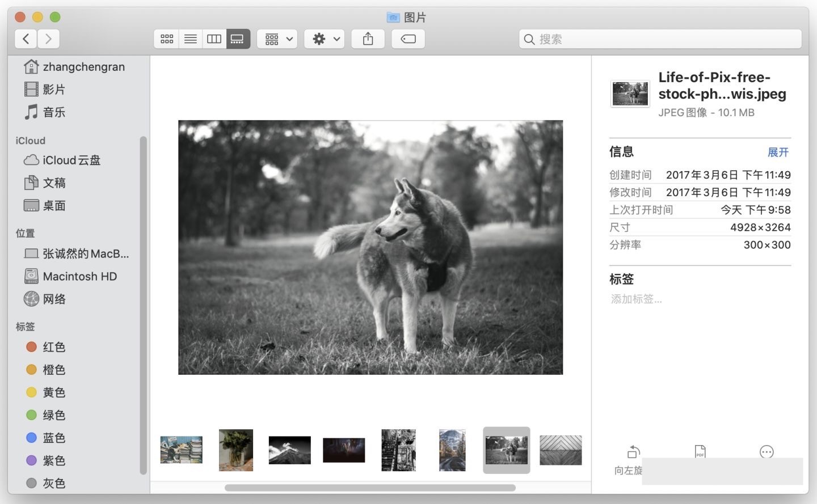Viewport: 817px width, 504px height.
Task: Select Macintosh HD in the sidebar
Action: [x=79, y=277]
